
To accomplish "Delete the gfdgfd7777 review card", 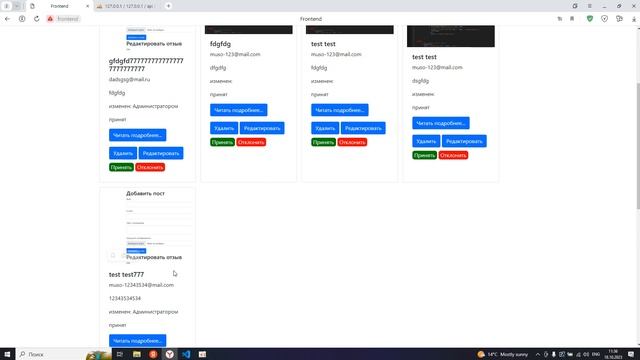I will click(x=123, y=153).
